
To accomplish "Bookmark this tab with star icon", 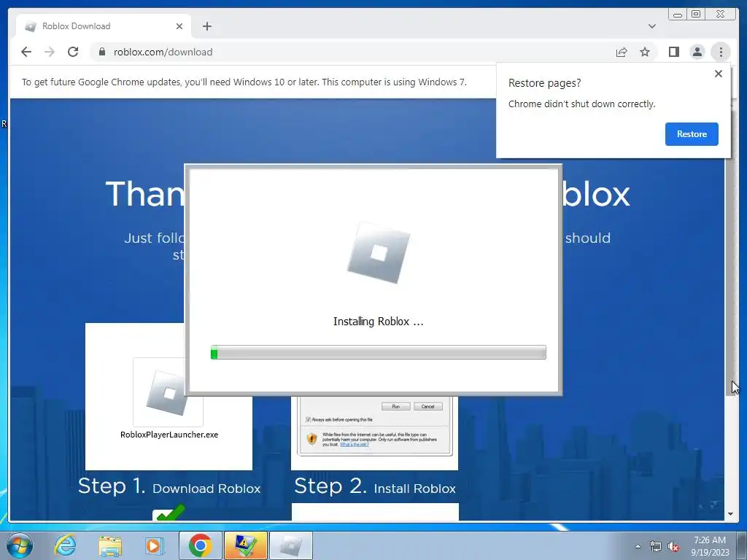I will [645, 52].
